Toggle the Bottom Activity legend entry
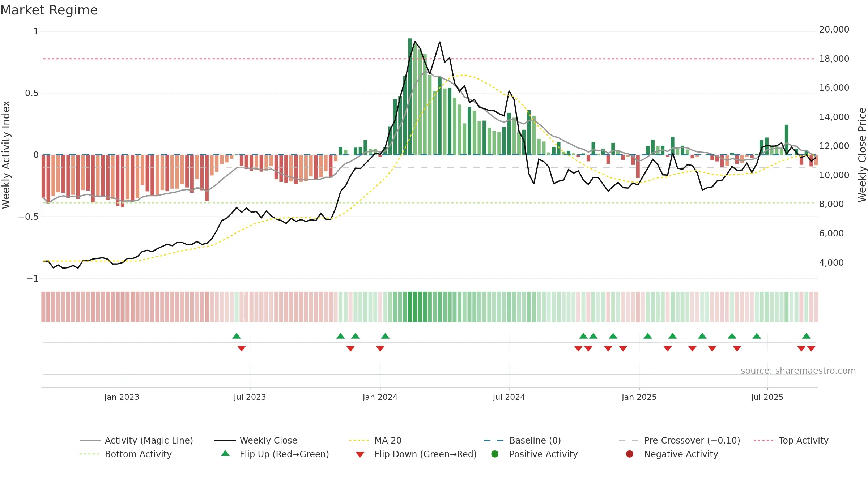Image resolution: width=868 pixels, height=488 pixels. click(x=125, y=454)
